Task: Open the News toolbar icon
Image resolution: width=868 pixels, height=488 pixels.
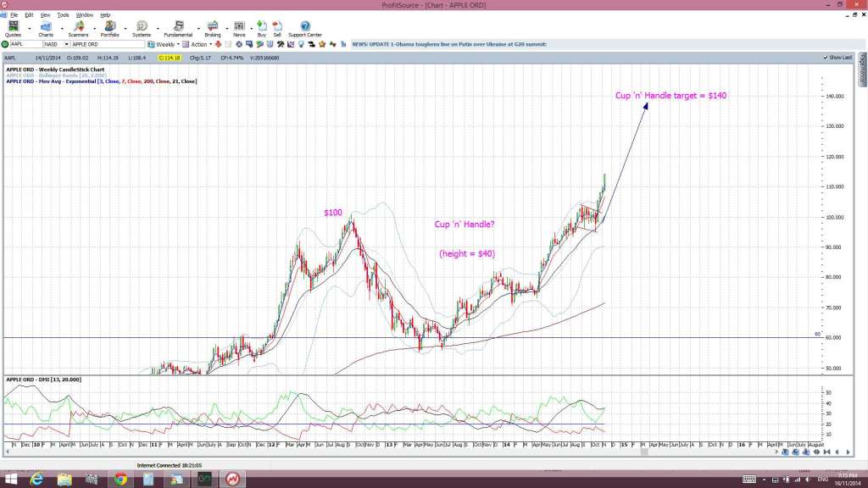Action: tap(239, 29)
